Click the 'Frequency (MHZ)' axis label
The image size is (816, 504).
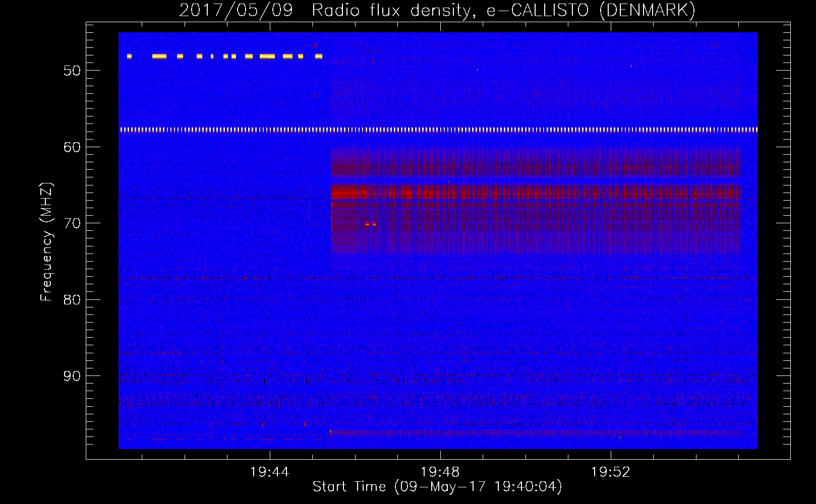pyautogui.click(x=46, y=242)
